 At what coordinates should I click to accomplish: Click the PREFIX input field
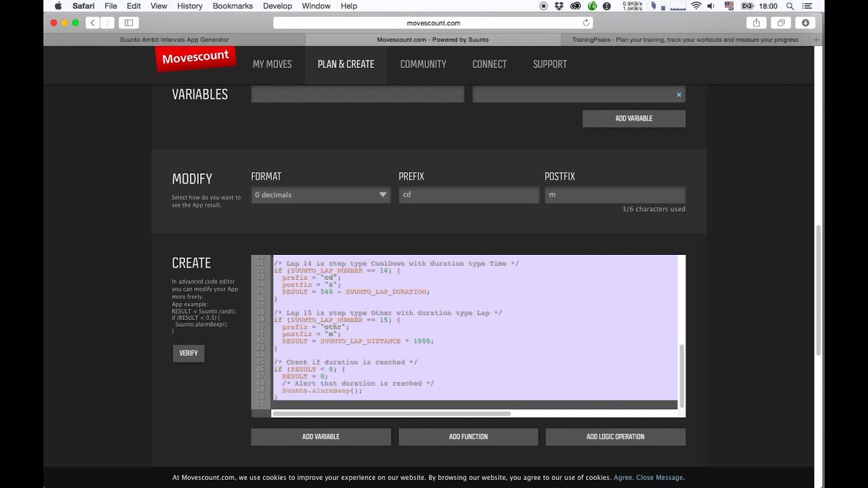[x=469, y=195]
